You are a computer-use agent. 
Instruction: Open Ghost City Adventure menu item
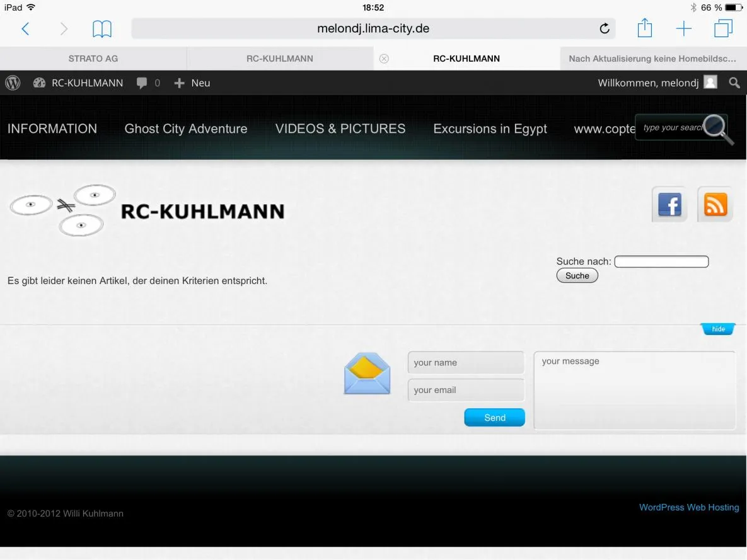(186, 129)
